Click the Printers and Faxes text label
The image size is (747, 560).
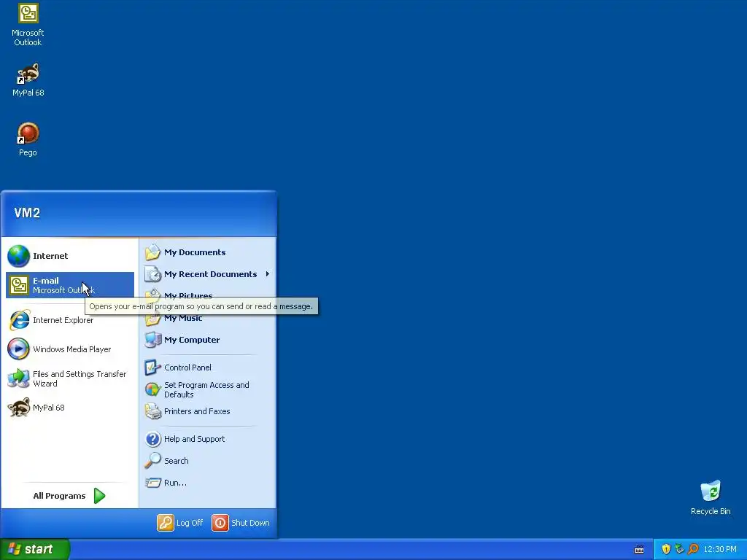tap(197, 411)
